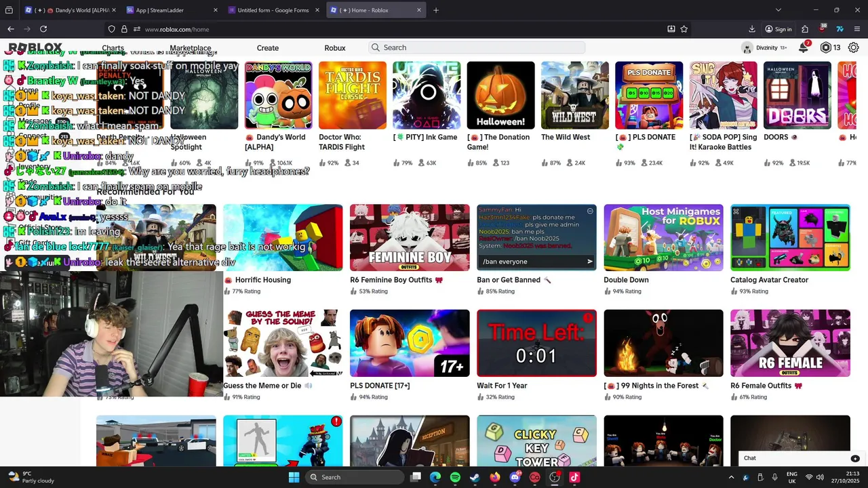868x488 pixels.
Task: Open the Divzinity avatar profile
Action: [747, 47]
